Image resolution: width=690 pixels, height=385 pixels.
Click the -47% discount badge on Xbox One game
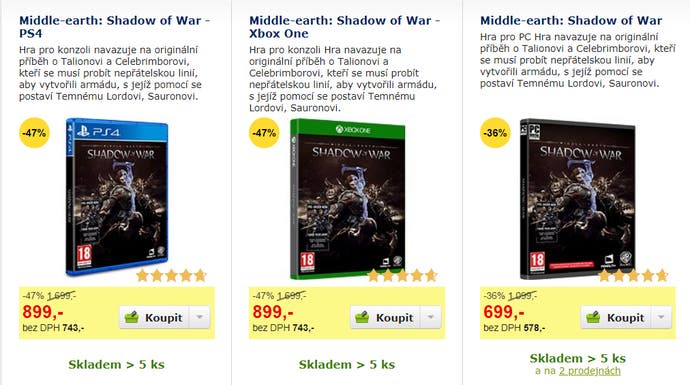pyautogui.click(x=264, y=133)
